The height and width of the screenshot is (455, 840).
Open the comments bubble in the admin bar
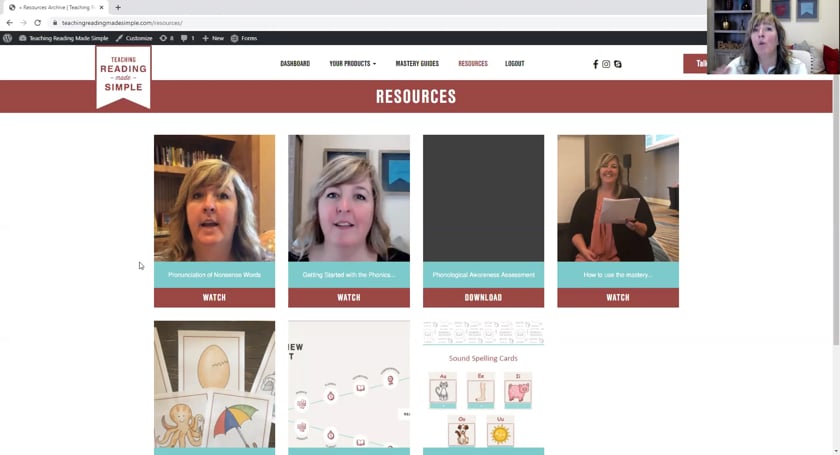pos(188,38)
